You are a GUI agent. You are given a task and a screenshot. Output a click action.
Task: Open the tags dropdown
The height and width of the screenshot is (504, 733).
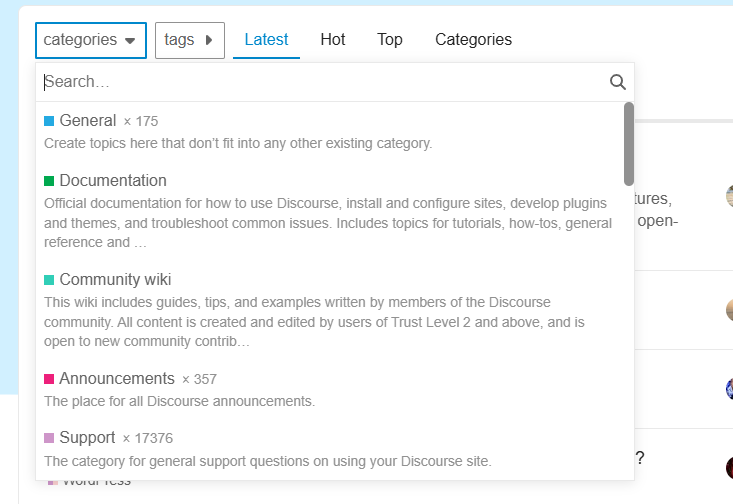click(x=190, y=40)
